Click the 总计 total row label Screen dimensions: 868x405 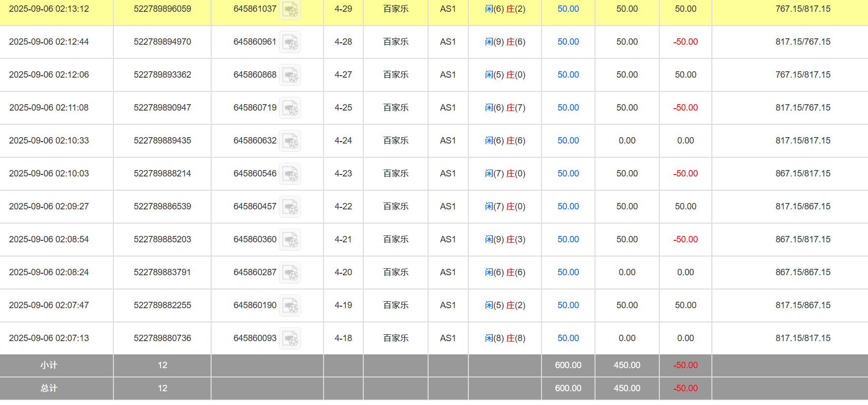click(x=49, y=388)
